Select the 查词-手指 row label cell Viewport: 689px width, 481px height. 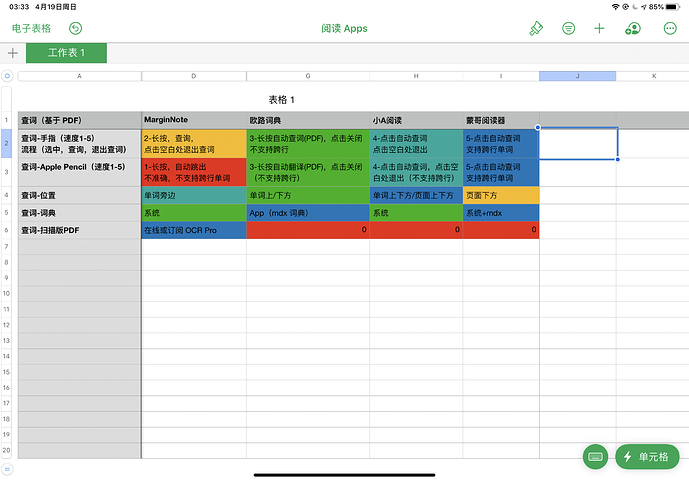pyautogui.click(x=80, y=144)
